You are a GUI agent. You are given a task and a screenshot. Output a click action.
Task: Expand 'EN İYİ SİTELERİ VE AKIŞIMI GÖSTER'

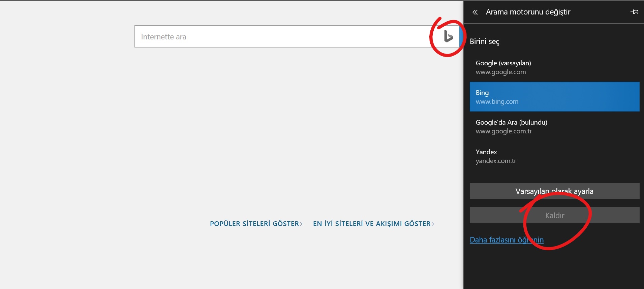(x=373, y=224)
